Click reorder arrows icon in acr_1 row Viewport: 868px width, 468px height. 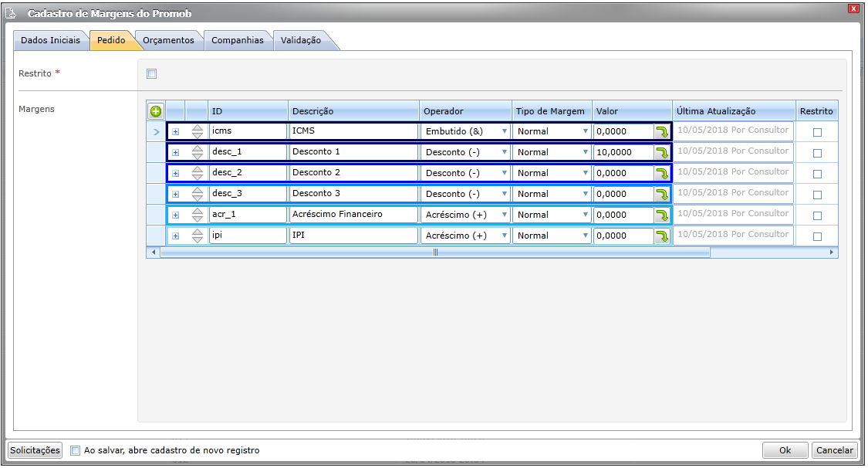[x=198, y=215]
